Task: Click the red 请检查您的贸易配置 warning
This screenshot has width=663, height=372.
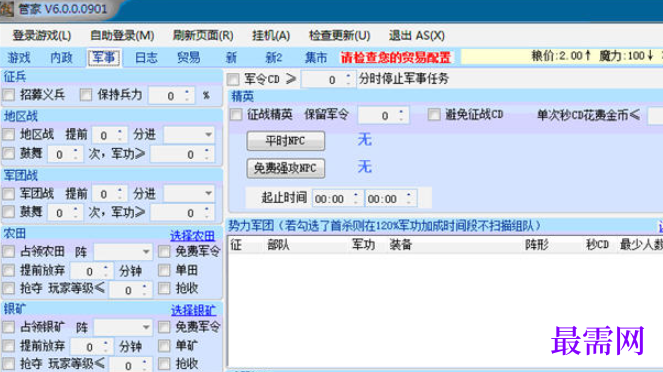Action: click(396, 57)
